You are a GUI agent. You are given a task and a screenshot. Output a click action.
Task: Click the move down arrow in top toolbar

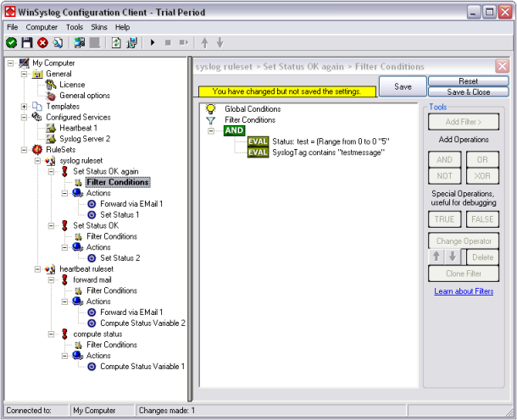coord(220,43)
